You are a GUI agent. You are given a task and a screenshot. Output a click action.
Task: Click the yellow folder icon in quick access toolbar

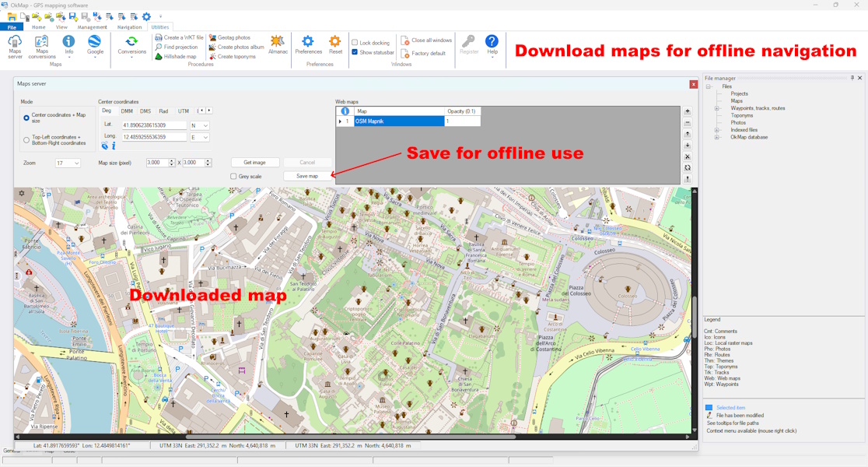pos(11,16)
